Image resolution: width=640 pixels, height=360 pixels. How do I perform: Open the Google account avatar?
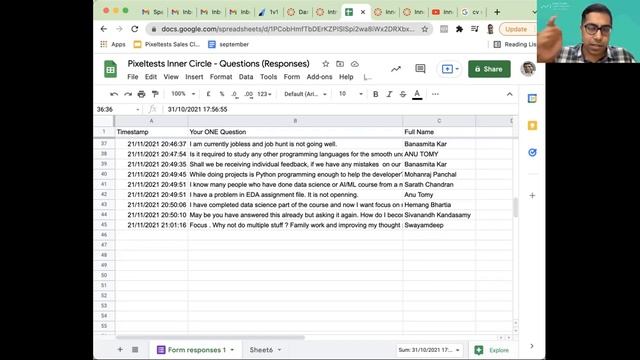point(528,69)
